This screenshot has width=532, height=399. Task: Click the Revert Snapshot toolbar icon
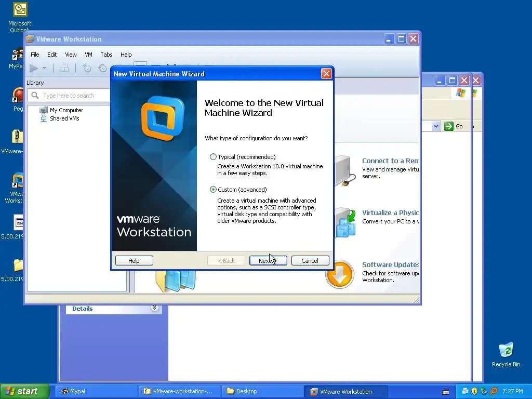tap(102, 68)
